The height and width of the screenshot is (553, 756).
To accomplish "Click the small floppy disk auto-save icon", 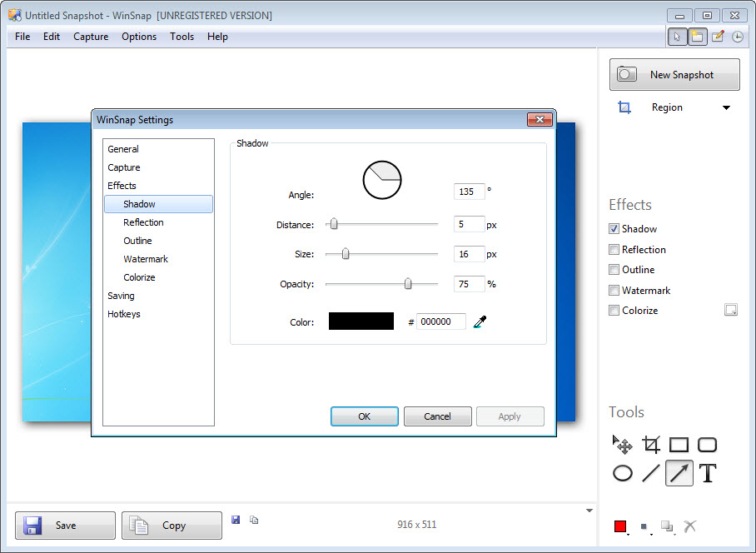I will [236, 520].
